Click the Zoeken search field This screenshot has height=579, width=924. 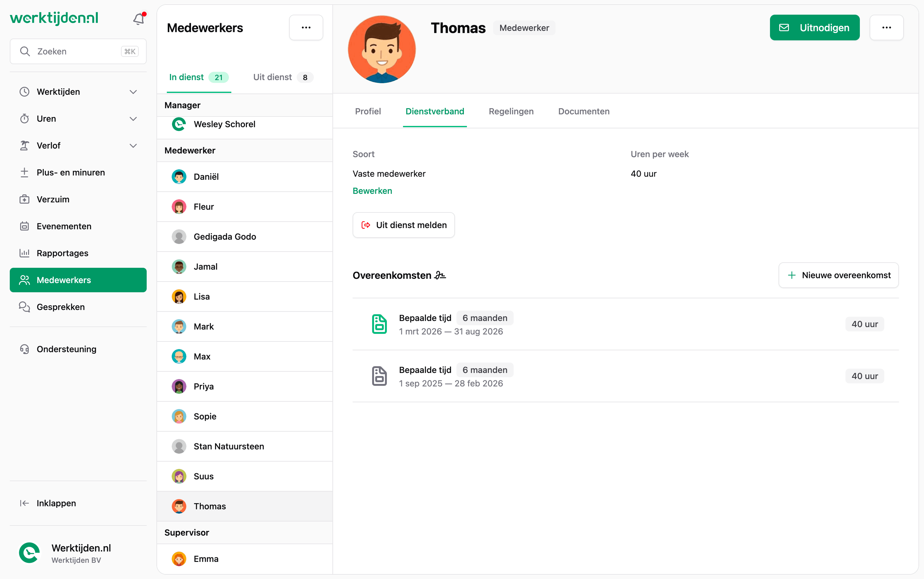(78, 51)
